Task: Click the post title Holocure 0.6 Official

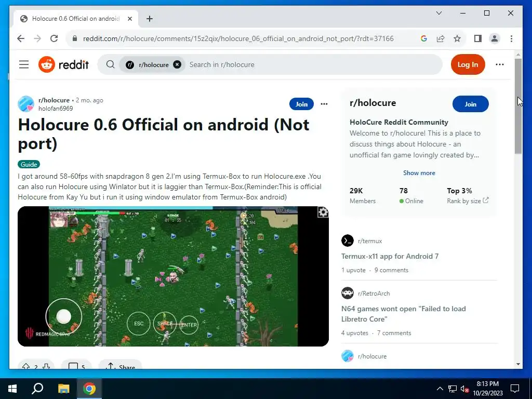Action: click(x=164, y=134)
